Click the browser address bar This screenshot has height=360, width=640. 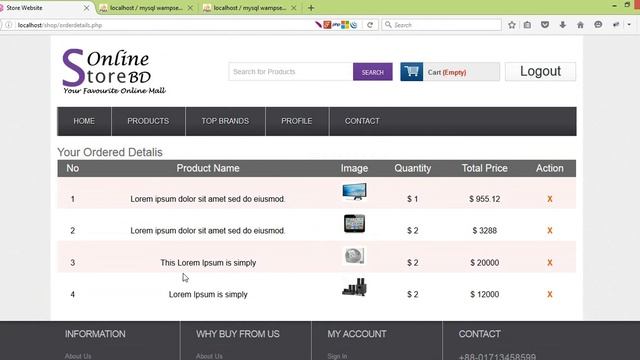(x=163, y=25)
